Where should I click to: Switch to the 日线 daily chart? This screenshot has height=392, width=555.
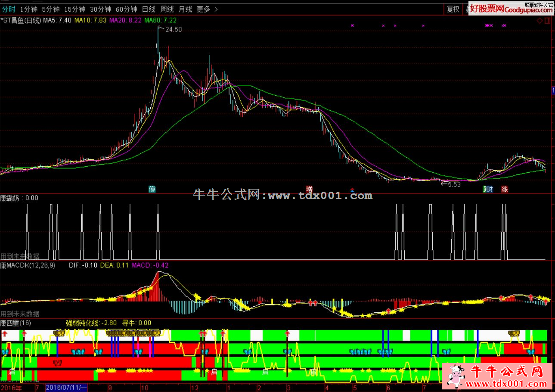(x=149, y=9)
